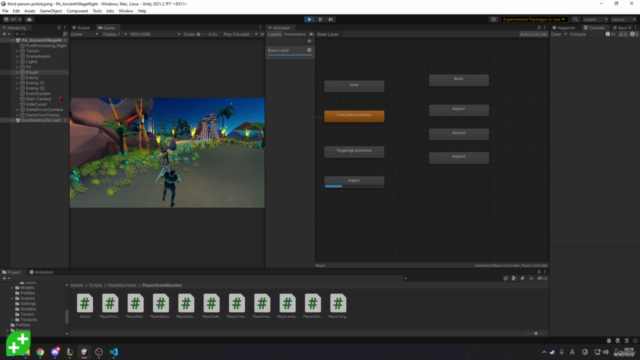Open the 1920x1080 resolution dropdown
Image resolution: width=640 pixels, height=360 pixels.
[x=154, y=34]
